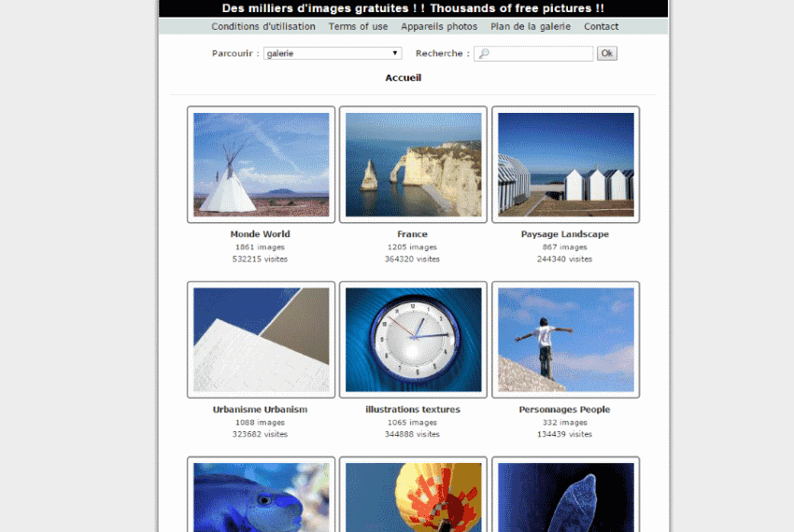This screenshot has width=794, height=532.
Task: Open the Personnages People thumbnail
Action: 566,340
